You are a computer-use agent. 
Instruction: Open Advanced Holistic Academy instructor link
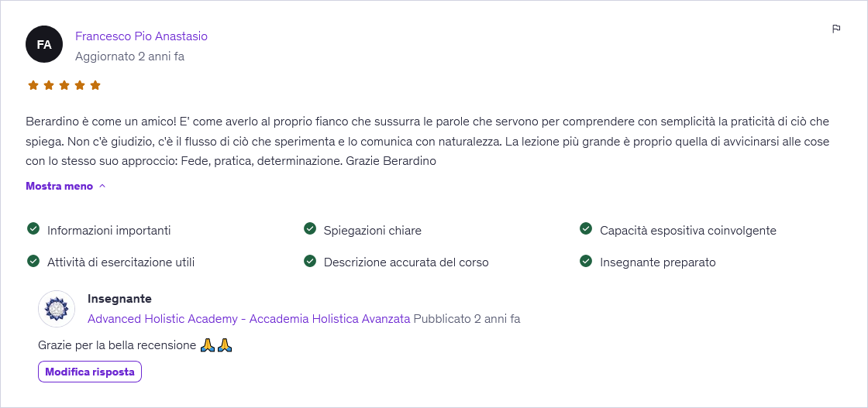(x=249, y=318)
